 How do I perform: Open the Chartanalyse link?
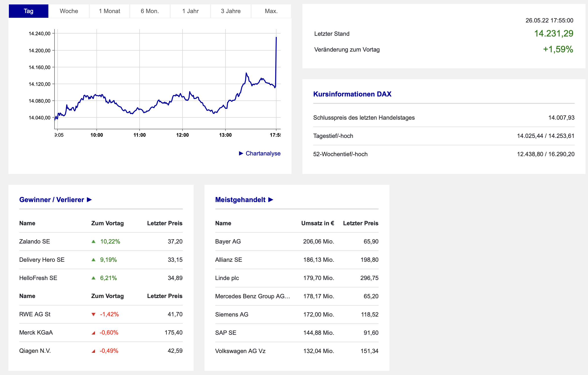click(x=263, y=153)
